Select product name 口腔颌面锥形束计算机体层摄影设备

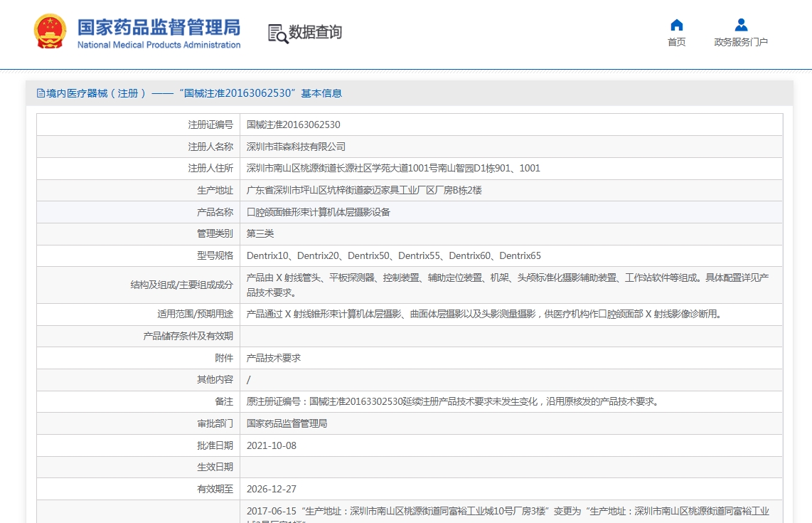(318, 212)
